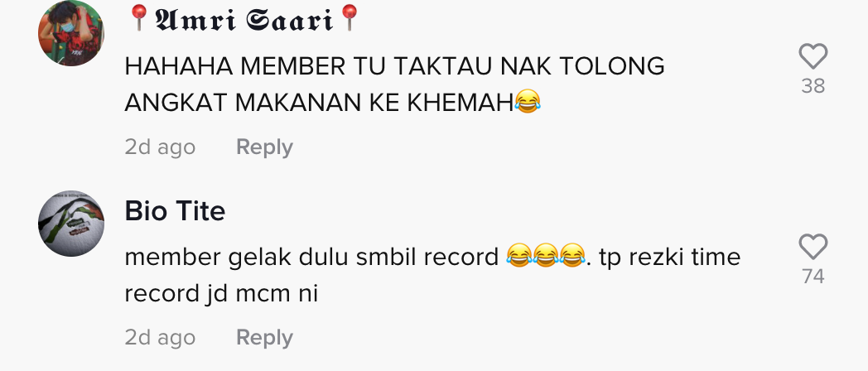Like Bio Tite's comment with the heart
The width and height of the screenshot is (868, 371).
813,247
